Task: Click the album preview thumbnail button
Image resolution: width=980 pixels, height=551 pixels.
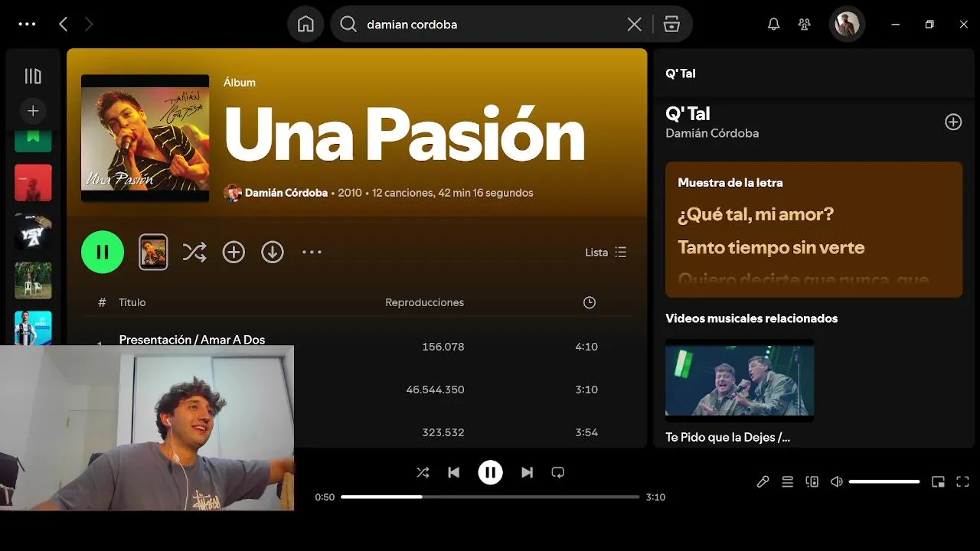Action: [x=153, y=252]
